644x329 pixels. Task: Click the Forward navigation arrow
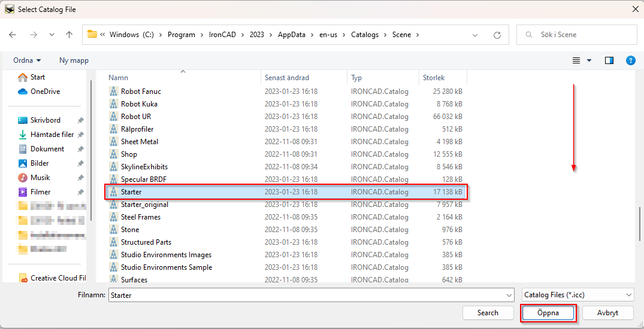(x=34, y=35)
